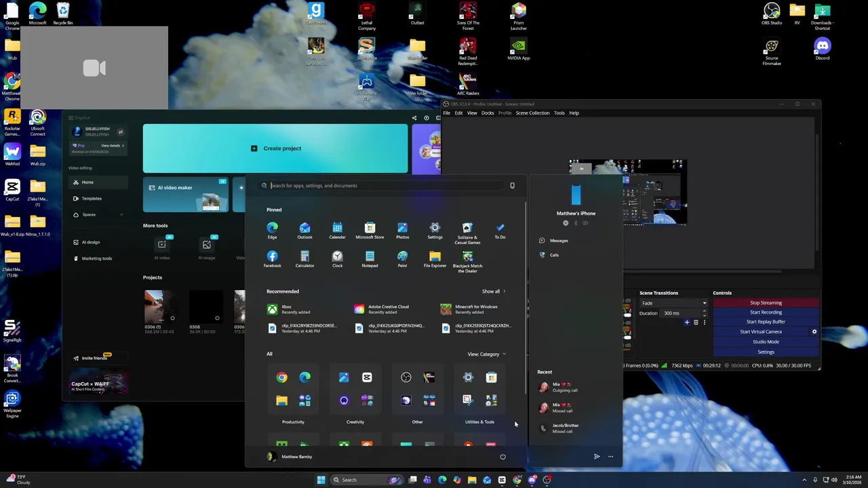Click Stop Streaming in OBS Controls
Viewport: 868px width, 488px height.
coord(766,303)
